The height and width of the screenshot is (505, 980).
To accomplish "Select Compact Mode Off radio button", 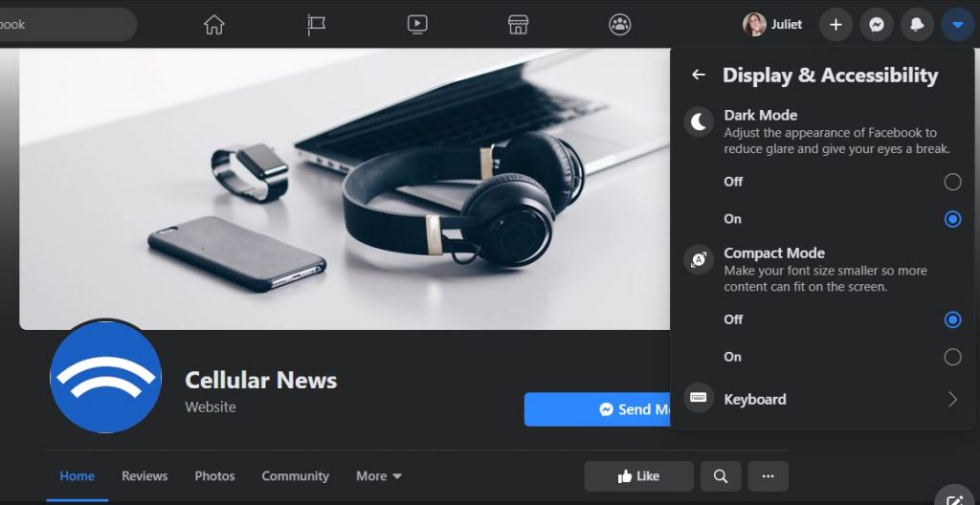I will [x=951, y=319].
